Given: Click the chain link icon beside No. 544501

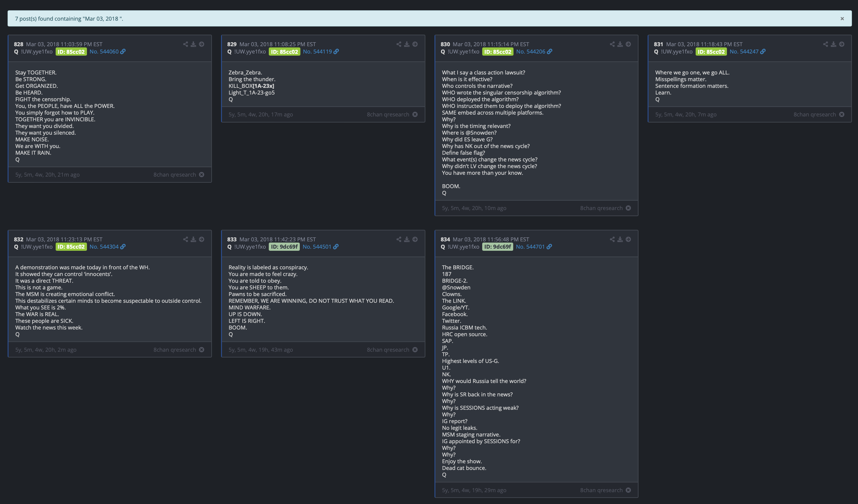Looking at the screenshot, I should pyautogui.click(x=336, y=247).
